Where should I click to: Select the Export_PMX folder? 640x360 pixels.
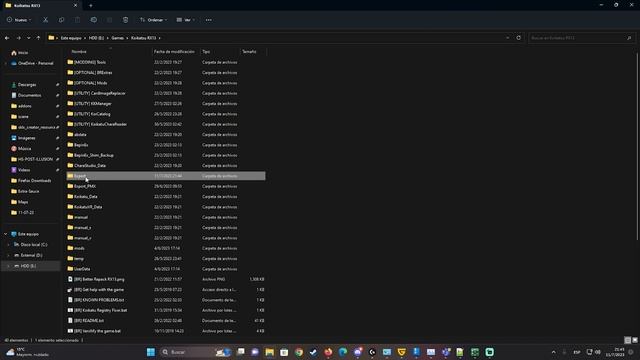coord(166,186)
